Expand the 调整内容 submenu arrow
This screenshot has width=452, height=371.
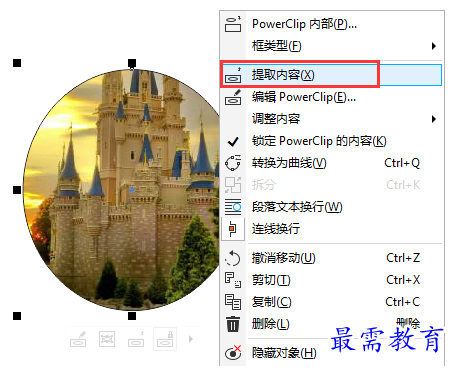point(434,119)
